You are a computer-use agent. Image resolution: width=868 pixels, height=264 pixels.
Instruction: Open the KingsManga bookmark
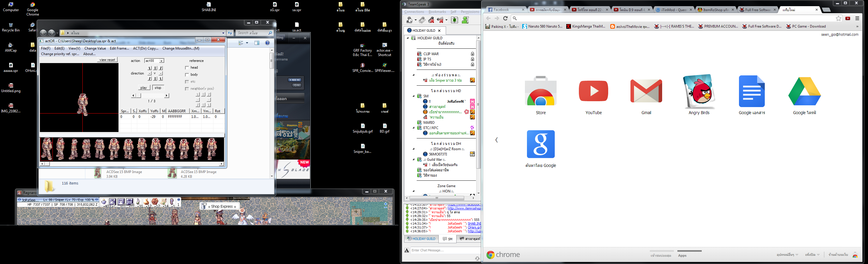tap(586, 26)
